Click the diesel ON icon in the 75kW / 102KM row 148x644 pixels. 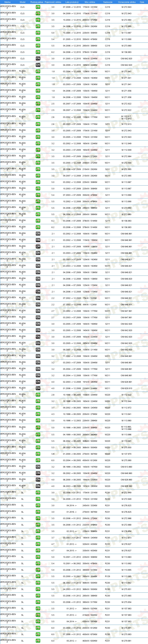(38, 298)
